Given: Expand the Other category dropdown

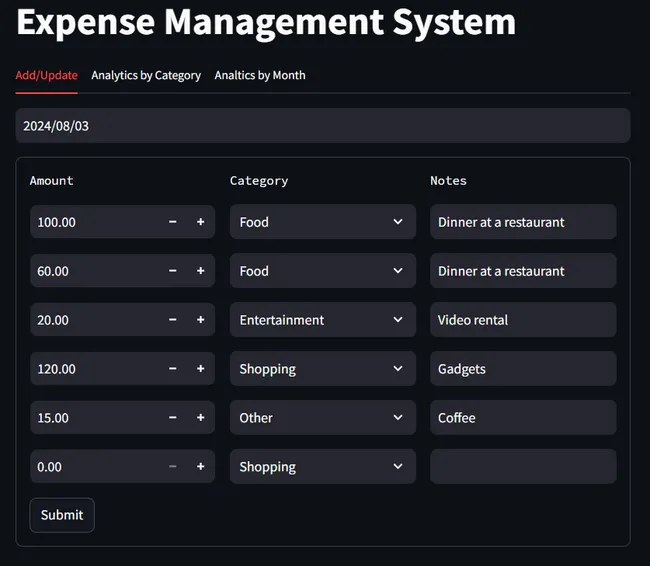Looking at the screenshot, I should [x=323, y=418].
